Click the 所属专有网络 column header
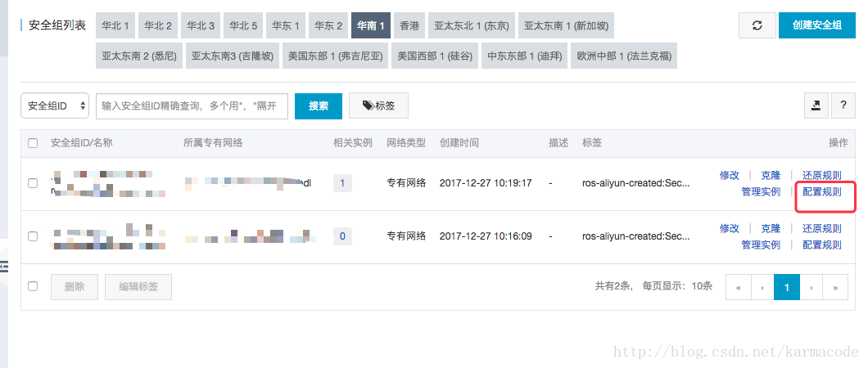This screenshot has width=868, height=368. point(213,143)
